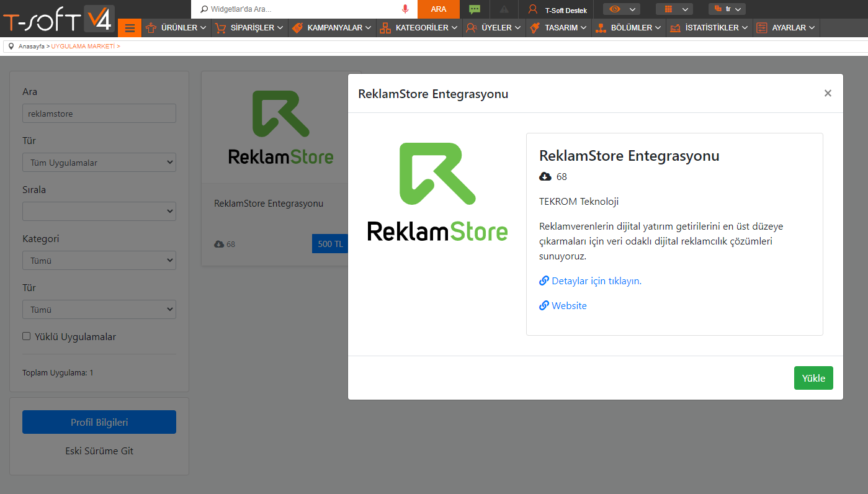Screen dimensions: 868x494
Task: Open the Website link
Action: (x=569, y=306)
